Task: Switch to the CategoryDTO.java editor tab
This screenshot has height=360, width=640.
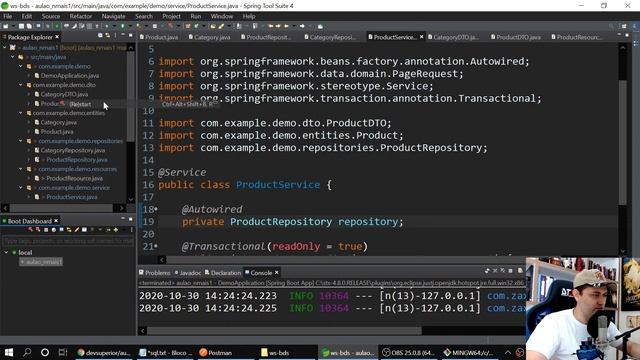Action: click(453, 37)
